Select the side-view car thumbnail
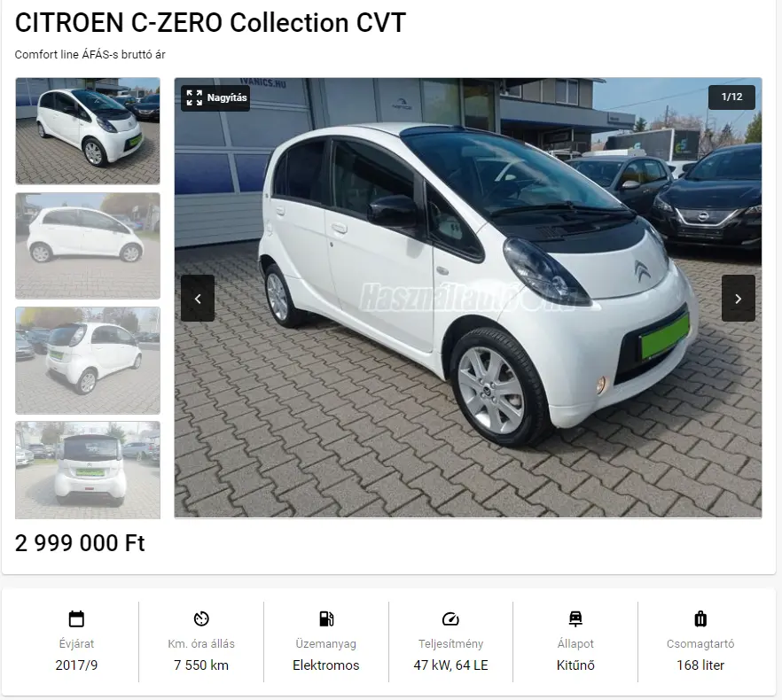Viewport: 782px width, 700px height. pos(88,245)
